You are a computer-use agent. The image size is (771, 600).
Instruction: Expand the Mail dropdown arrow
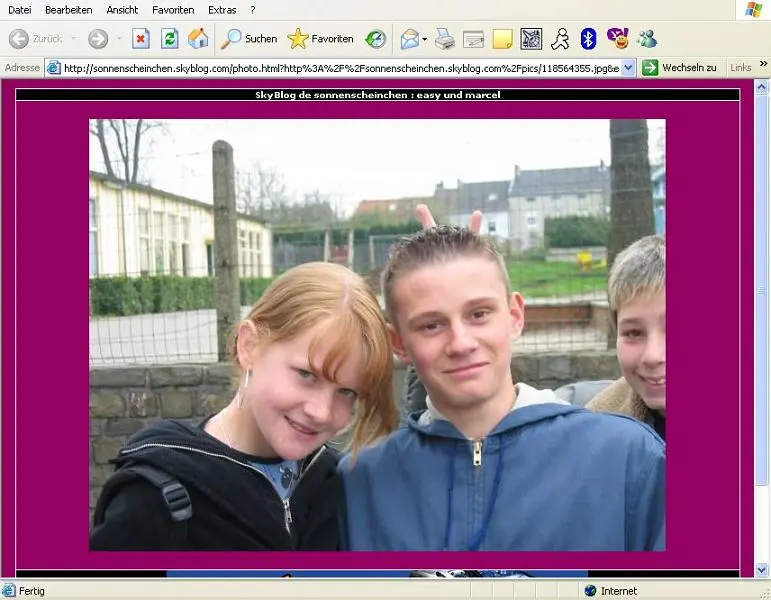(425, 39)
